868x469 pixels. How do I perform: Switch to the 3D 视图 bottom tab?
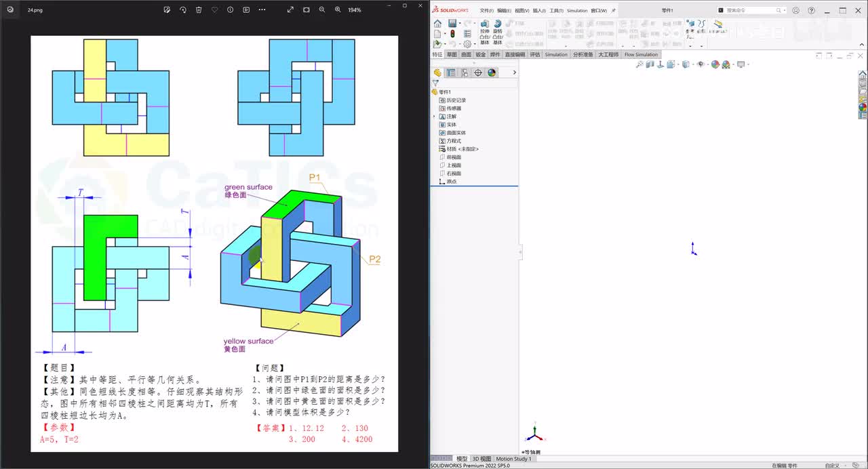click(481, 459)
